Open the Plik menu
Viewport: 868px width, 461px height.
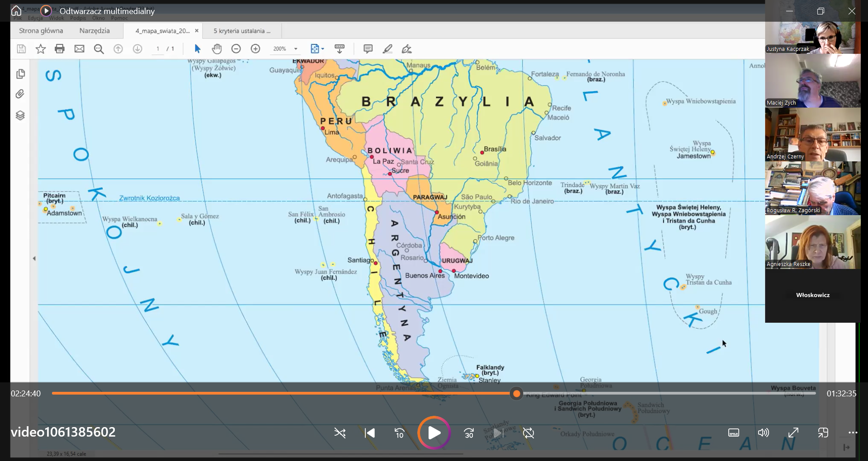click(18, 18)
